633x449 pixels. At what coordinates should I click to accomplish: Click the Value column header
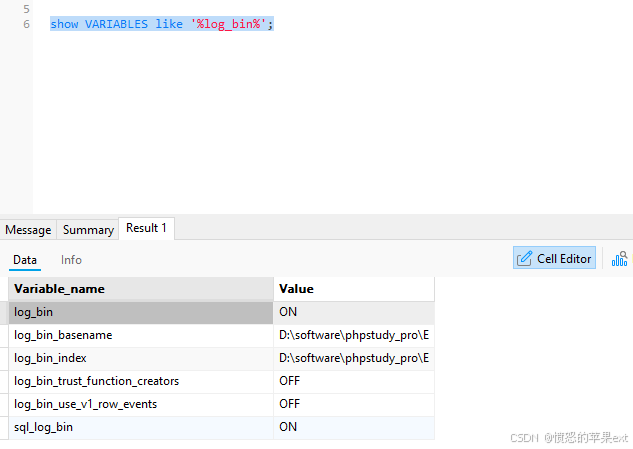tap(354, 289)
